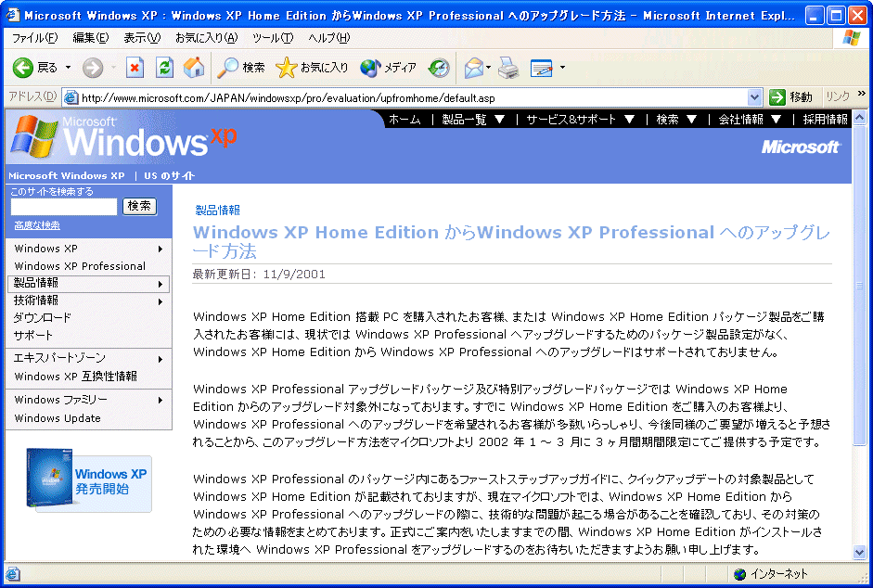Open the Windows Update sidebar link
This screenshot has height=588, width=873.
(x=58, y=418)
